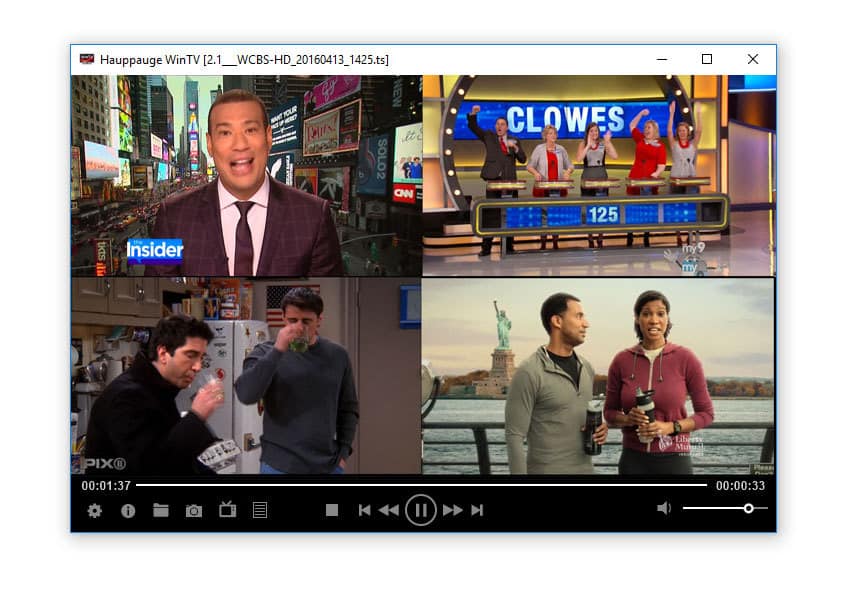843x589 pixels.
Task: Select the PIX kitchen scene video
Action: click(246, 376)
